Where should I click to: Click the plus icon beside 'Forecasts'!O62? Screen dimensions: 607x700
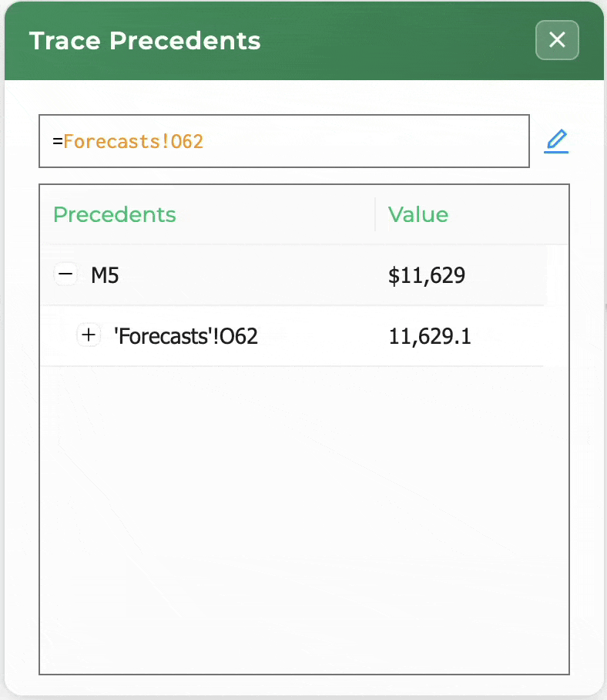pos(89,335)
